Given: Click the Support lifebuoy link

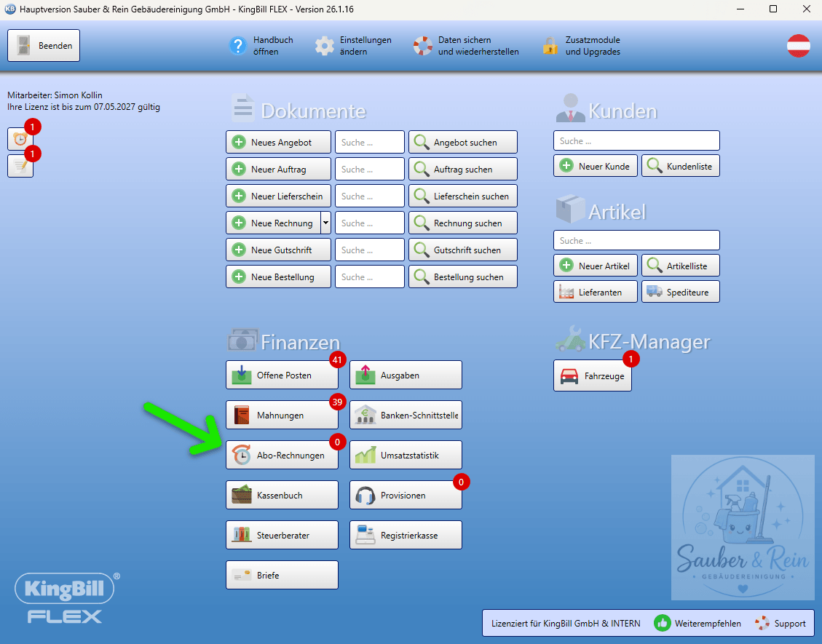Looking at the screenshot, I should (780, 623).
